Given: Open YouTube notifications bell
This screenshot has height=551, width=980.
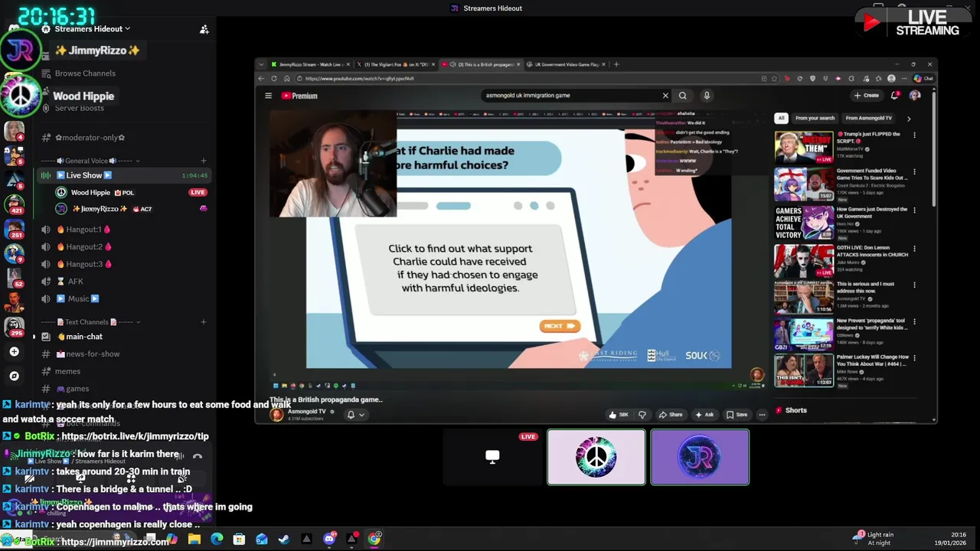Looking at the screenshot, I should point(894,96).
